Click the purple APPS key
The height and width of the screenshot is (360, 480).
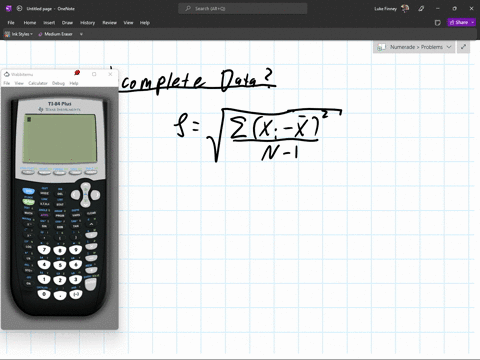coord(44,215)
